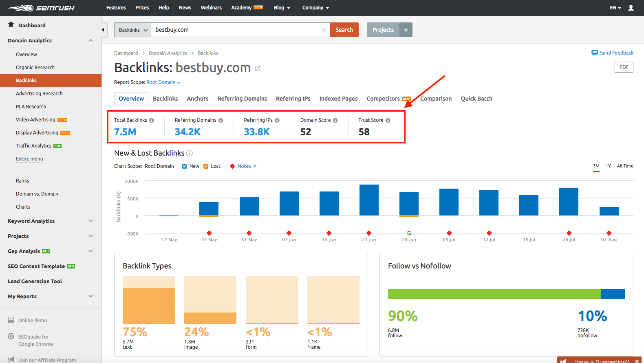This screenshot has width=644, height=363.
Task: Click the suggestion megaphone icon
Action: click(x=563, y=361)
